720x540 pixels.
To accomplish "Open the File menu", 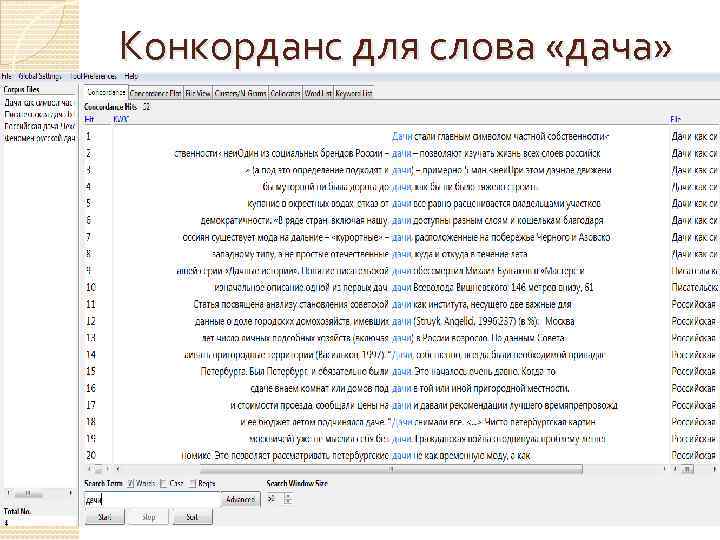I will click(x=6, y=76).
